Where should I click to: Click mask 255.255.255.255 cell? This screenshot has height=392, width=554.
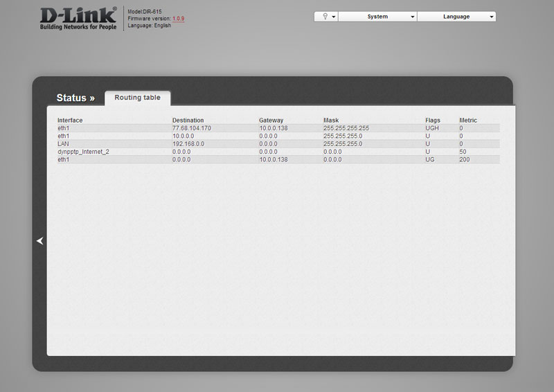pos(346,128)
